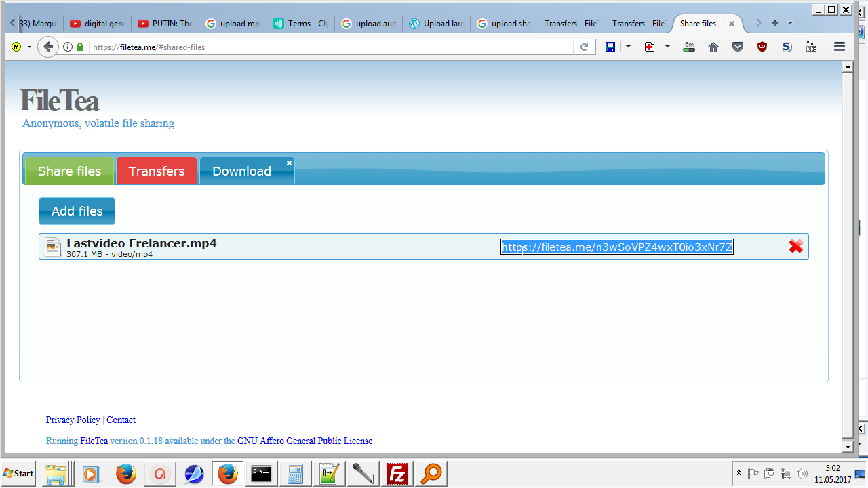Switch to the PUTIN YouTube browser tab
This screenshot has width=868, height=488.
point(165,24)
